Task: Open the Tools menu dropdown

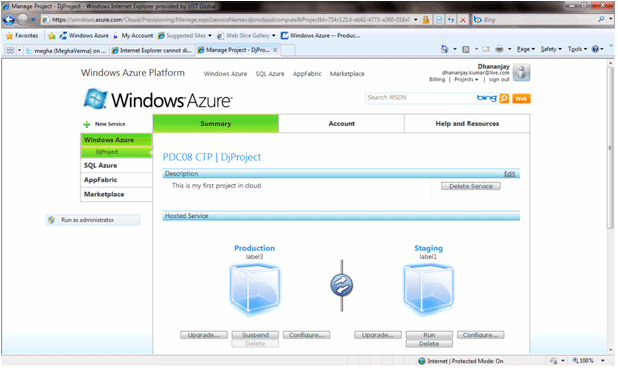Action: click(x=577, y=49)
